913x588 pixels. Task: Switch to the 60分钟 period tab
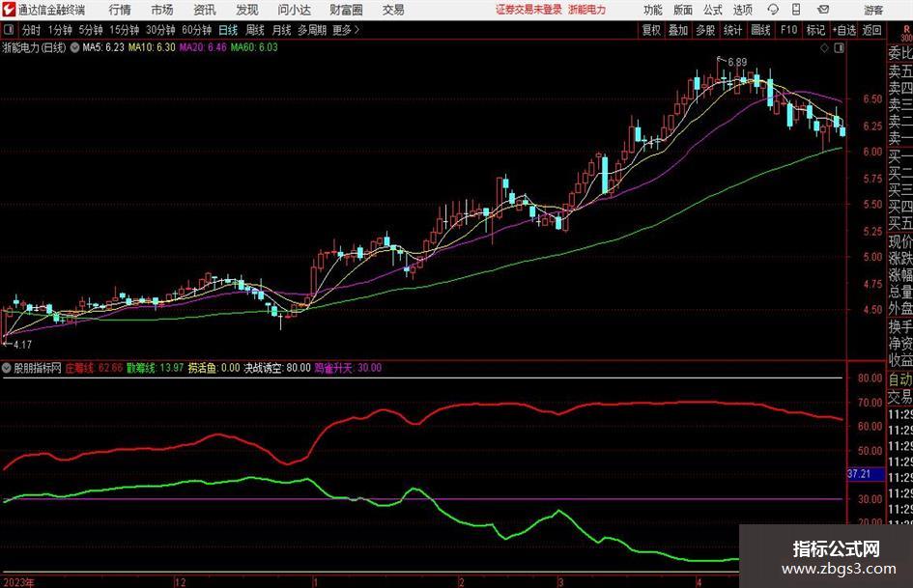pyautogui.click(x=197, y=30)
